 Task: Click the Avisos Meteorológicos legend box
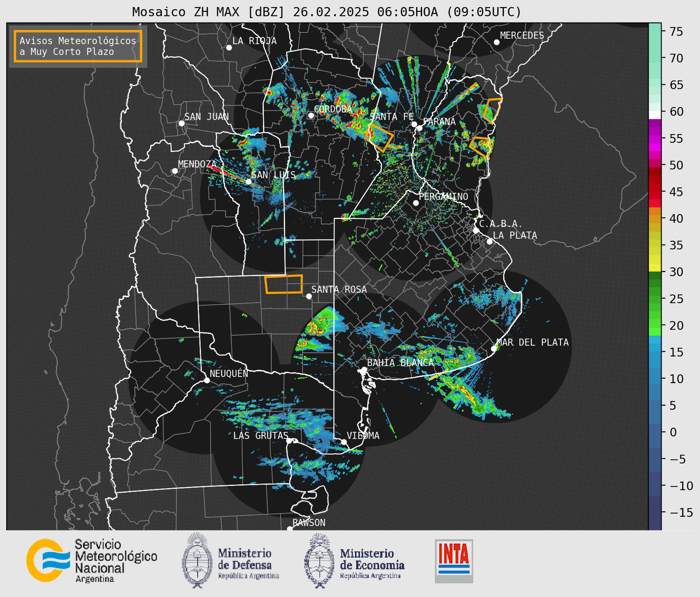point(78,46)
